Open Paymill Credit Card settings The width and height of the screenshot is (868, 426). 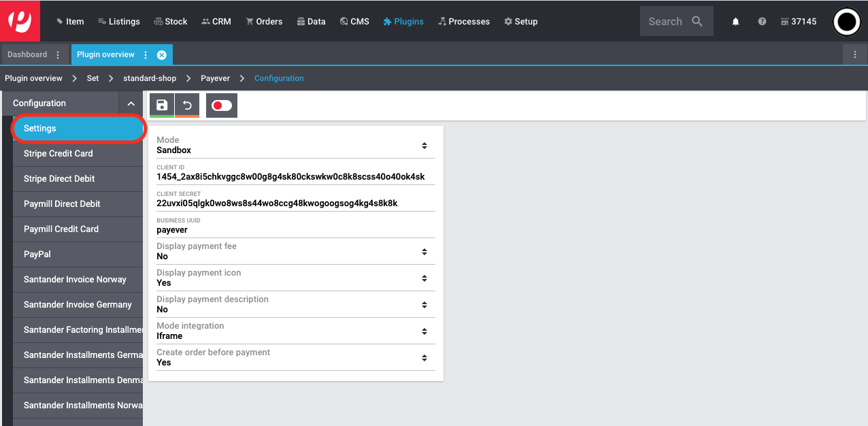[x=78, y=229]
